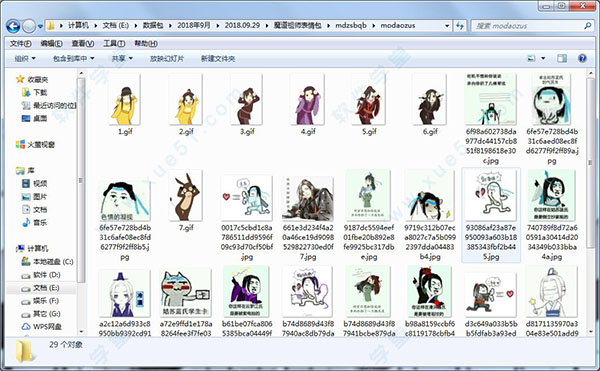Open recent locations dropdown arrow
The image size is (600, 371).
click(41, 26)
